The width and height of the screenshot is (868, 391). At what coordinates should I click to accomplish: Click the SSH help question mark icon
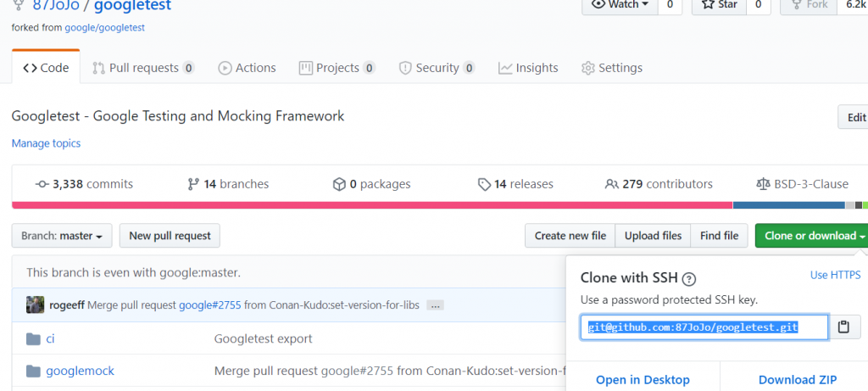689,278
